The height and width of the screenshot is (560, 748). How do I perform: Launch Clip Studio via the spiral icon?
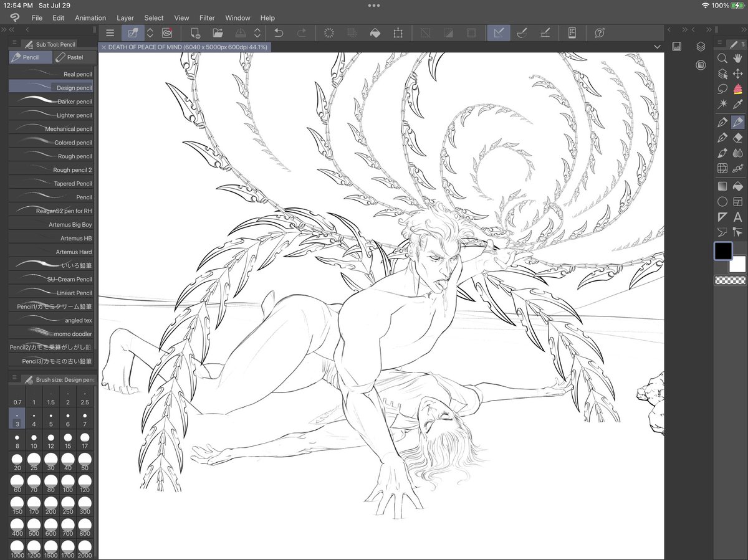166,33
